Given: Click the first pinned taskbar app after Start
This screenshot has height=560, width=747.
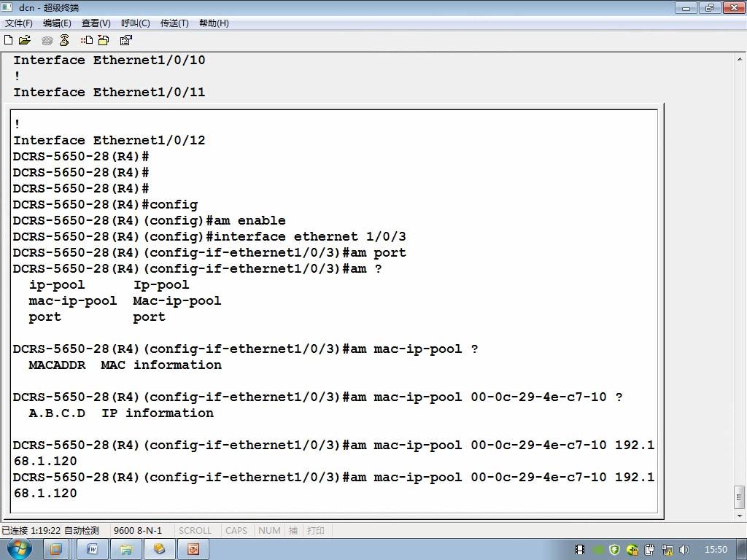Looking at the screenshot, I should [55, 550].
